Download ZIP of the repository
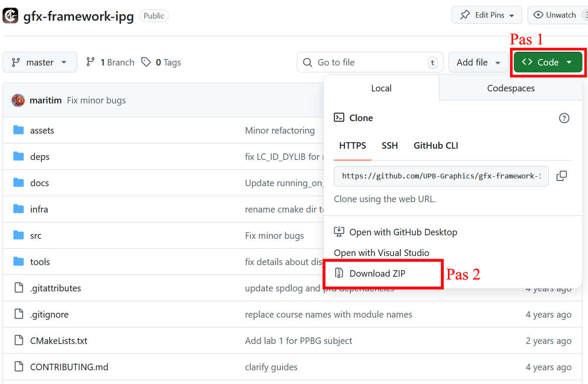The width and height of the screenshot is (588, 384). click(x=377, y=273)
